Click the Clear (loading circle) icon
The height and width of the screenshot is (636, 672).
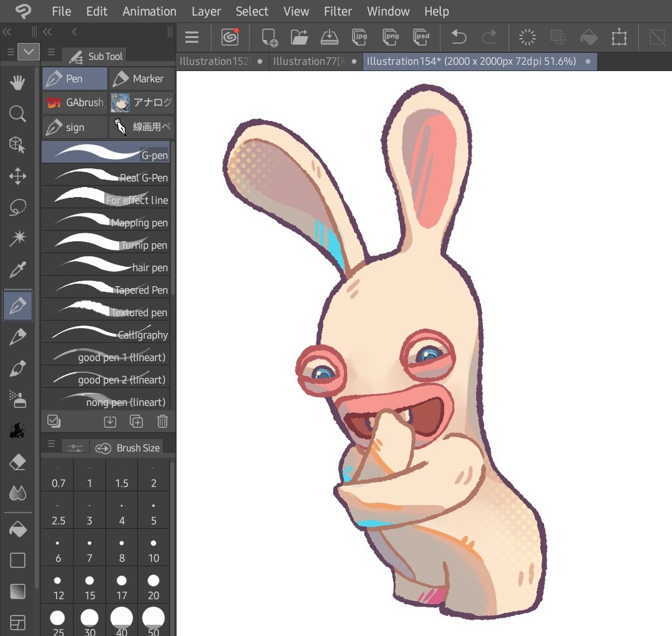(x=527, y=37)
